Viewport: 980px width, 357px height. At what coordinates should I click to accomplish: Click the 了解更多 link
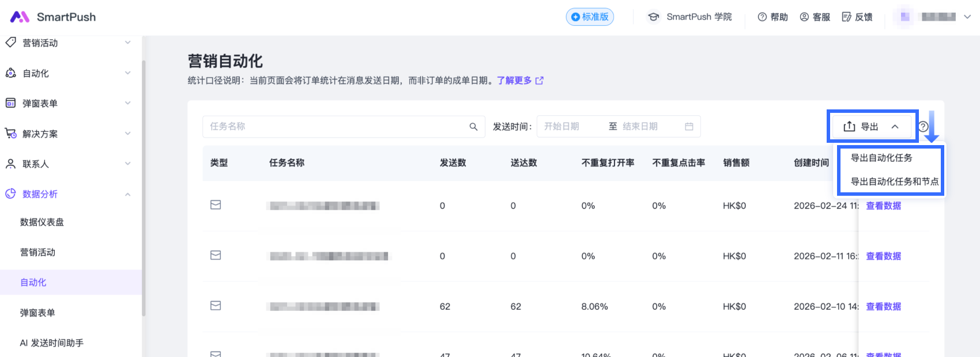[x=515, y=81]
